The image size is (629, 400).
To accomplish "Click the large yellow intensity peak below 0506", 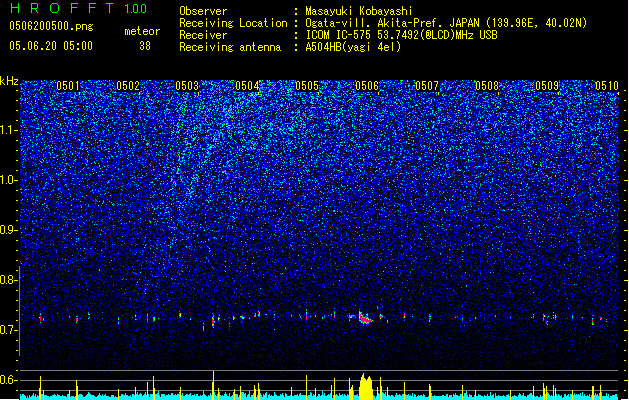I will click(365, 386).
